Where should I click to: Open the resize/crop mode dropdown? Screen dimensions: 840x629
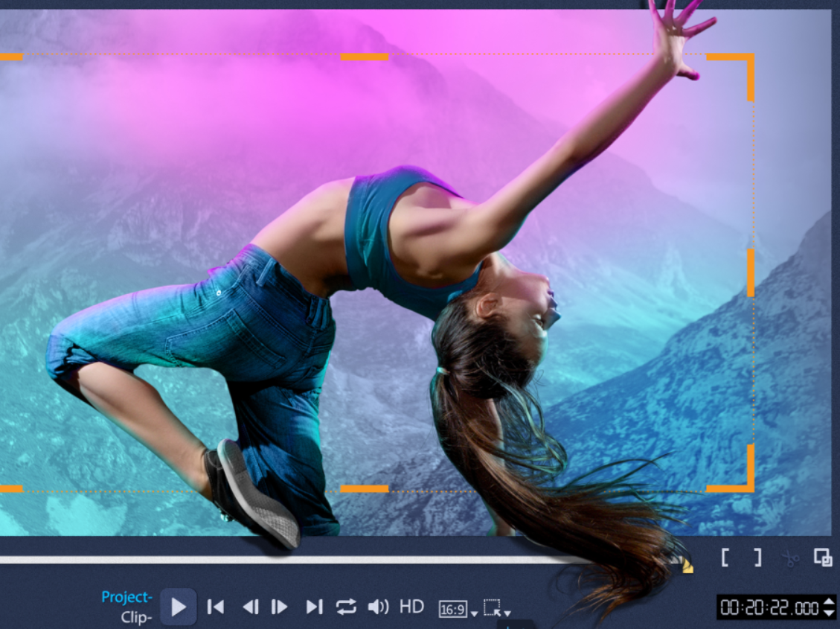(497, 609)
